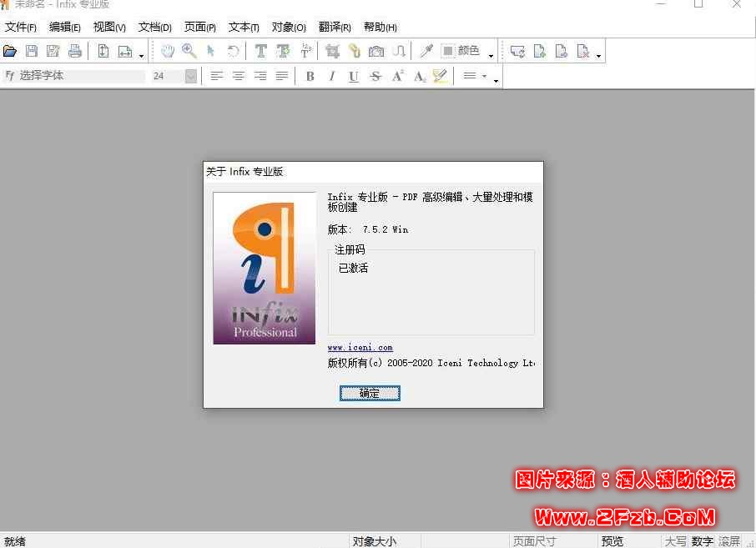Image resolution: width=756 pixels, height=548 pixels.
Task: Click the print document icon
Action: [x=74, y=50]
